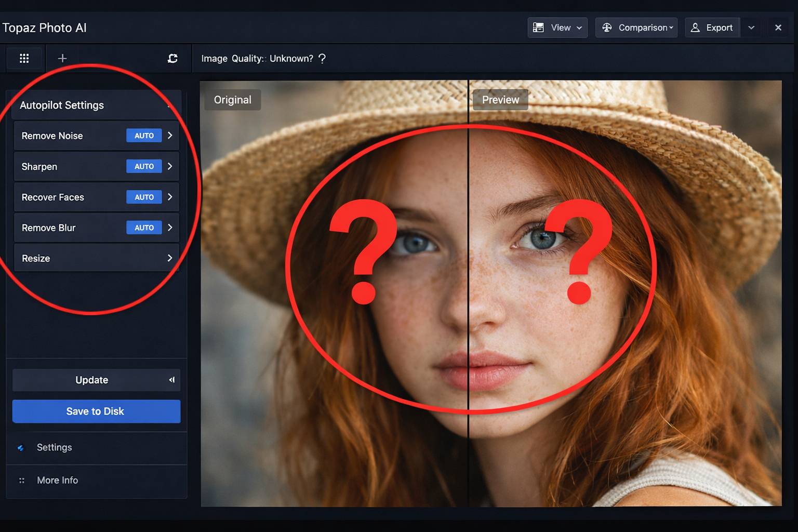This screenshot has width=798, height=532.
Task: Open export options arrow beside Export
Action: (x=751, y=28)
